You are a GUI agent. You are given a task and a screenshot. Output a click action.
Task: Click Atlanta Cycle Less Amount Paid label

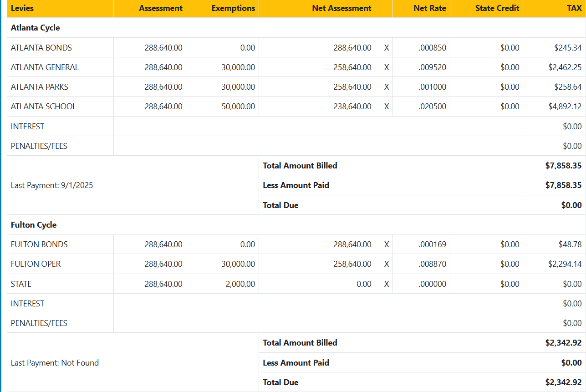coord(296,185)
